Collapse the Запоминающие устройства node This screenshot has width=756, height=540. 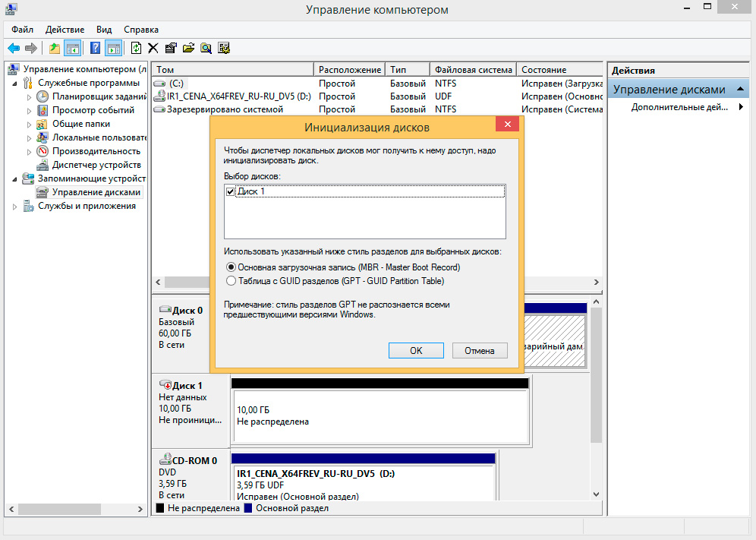point(15,179)
